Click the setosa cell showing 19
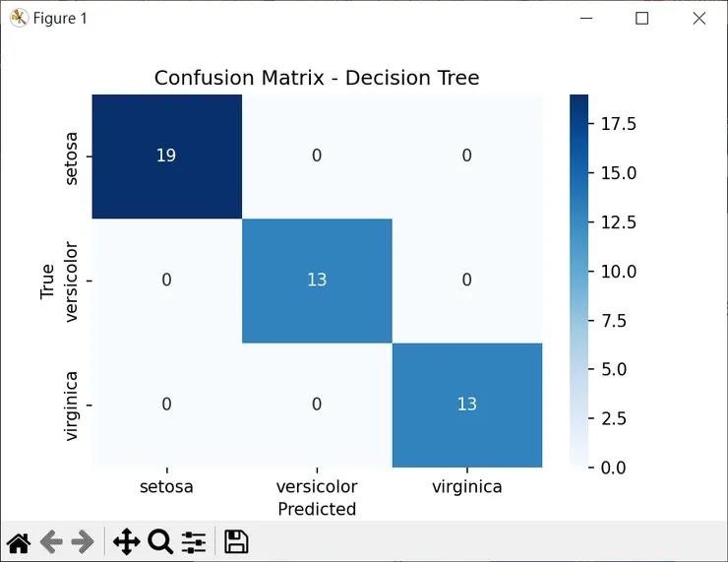The height and width of the screenshot is (562, 728). 166,156
